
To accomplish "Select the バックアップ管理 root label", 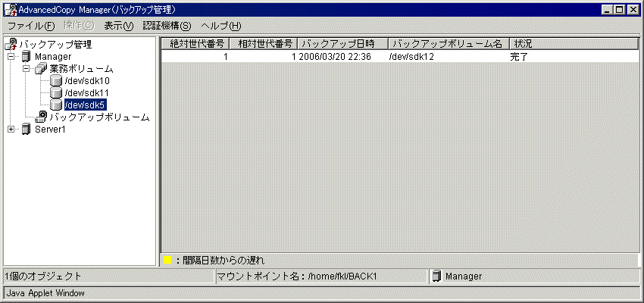I will [55, 45].
